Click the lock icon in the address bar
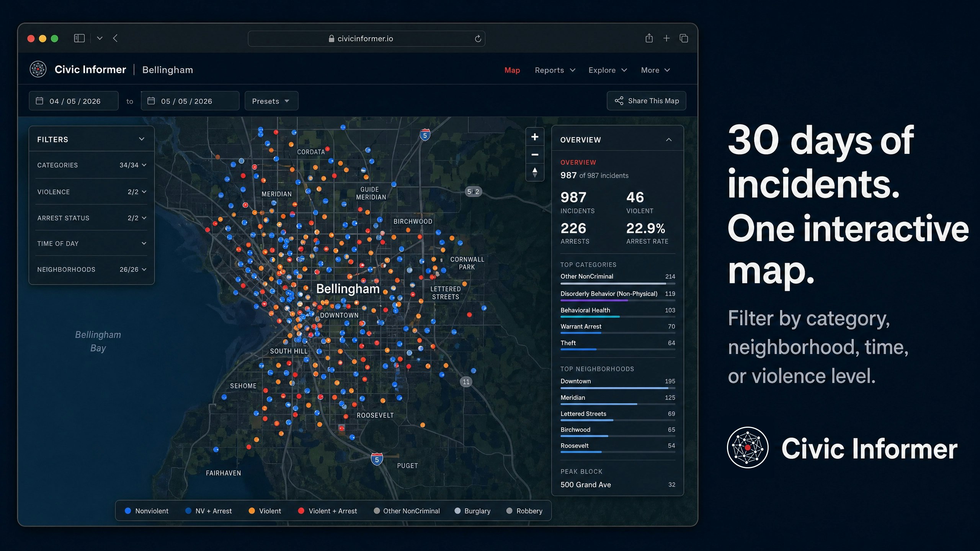 point(332,39)
